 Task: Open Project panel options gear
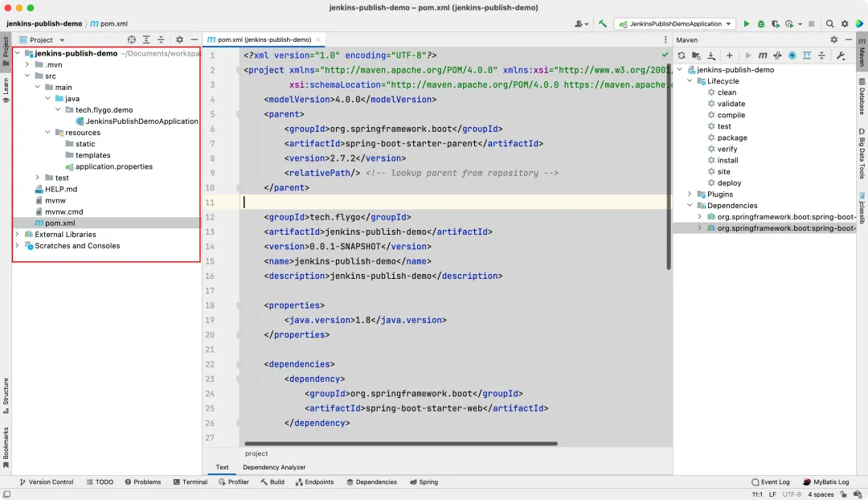click(179, 40)
